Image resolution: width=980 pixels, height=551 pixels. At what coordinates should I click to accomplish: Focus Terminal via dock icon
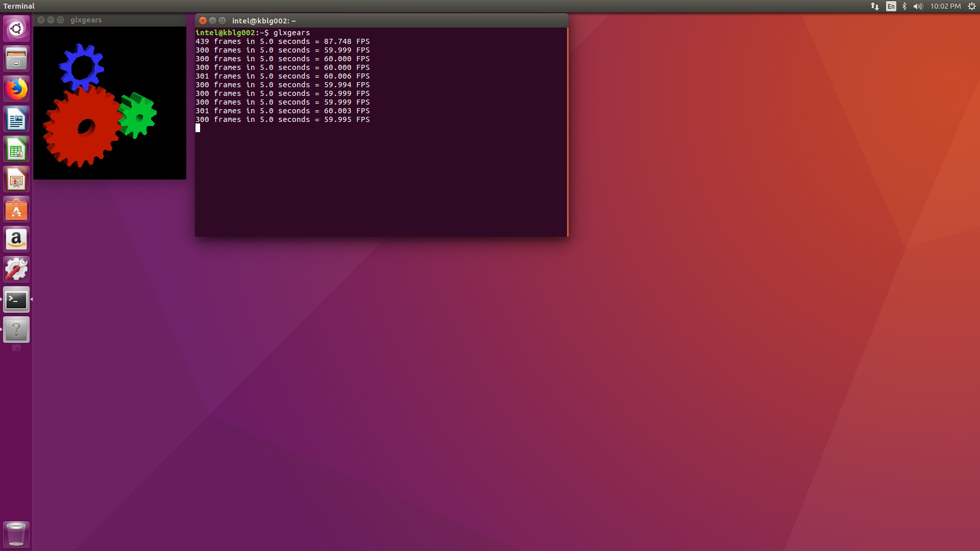click(16, 300)
